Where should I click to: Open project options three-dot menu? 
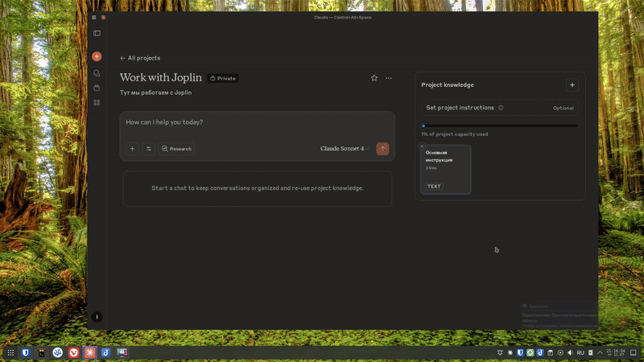[389, 78]
